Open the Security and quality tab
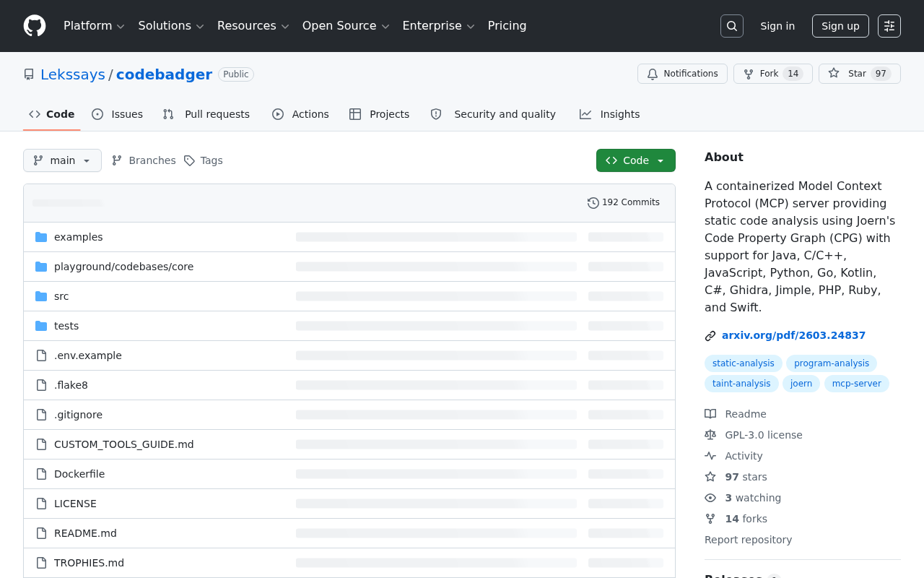Screen dimensions: 924x578 (x=493, y=114)
